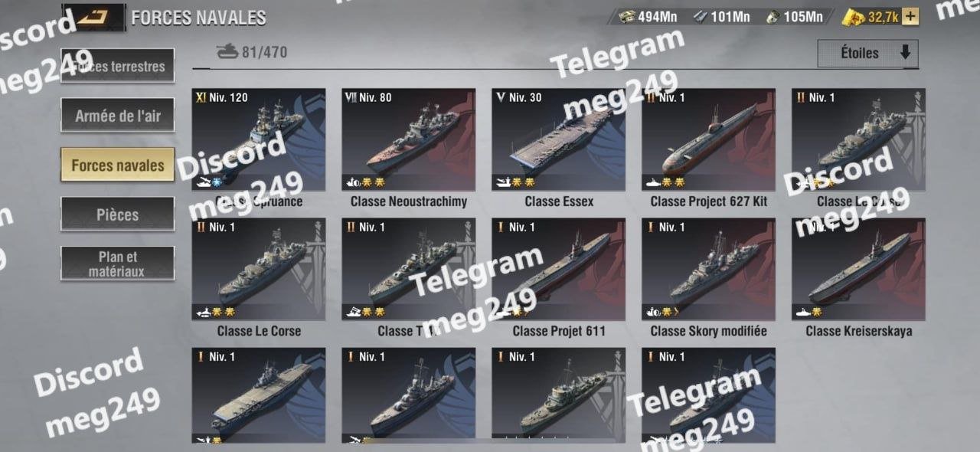Image resolution: width=980 pixels, height=452 pixels.
Task: Toggle sort direction arrow next to Étoiles
Action: [905, 53]
